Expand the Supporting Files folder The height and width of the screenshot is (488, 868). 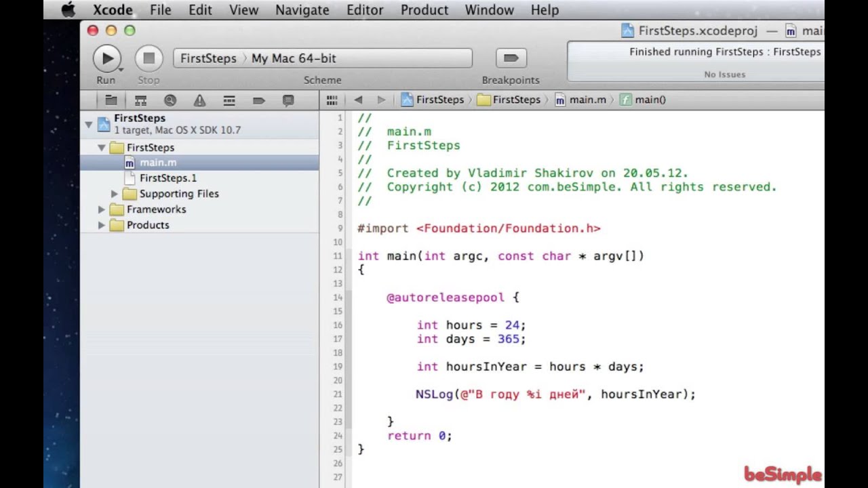click(115, 194)
